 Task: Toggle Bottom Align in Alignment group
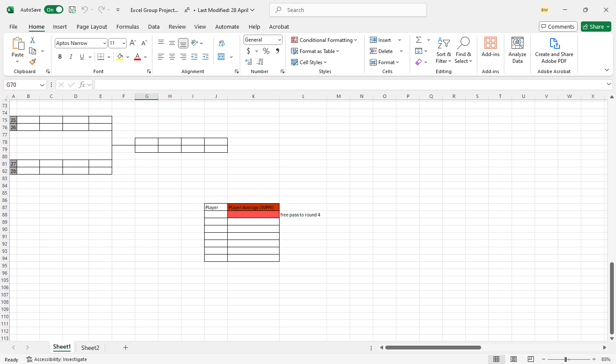pos(183,43)
